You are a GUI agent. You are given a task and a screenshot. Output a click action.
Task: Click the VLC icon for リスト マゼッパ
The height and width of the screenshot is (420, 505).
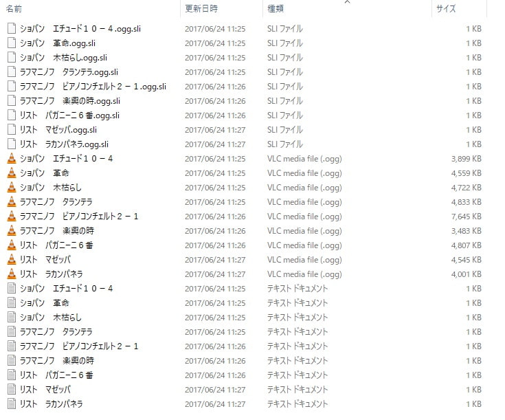pos(12,259)
